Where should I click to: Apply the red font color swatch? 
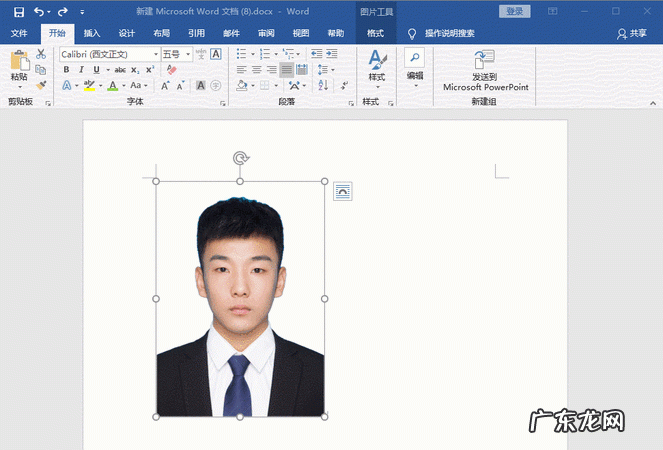(x=112, y=86)
